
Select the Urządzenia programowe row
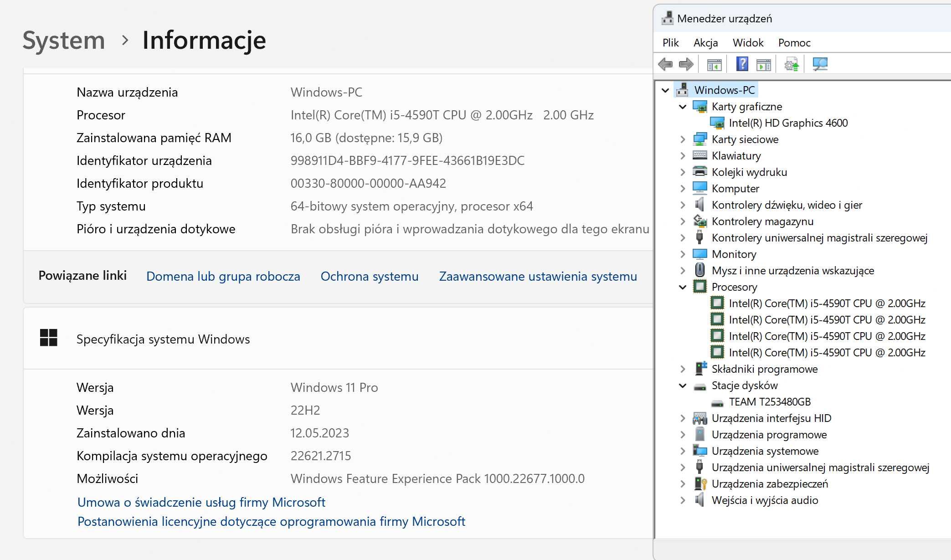769,434
